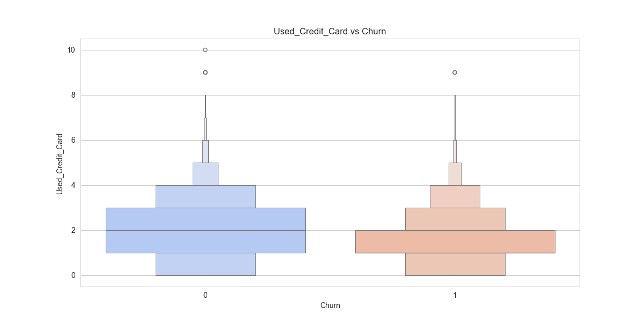Click the orange box spanning 2 to 3
This screenshot has width=644, height=322.
pos(455,219)
